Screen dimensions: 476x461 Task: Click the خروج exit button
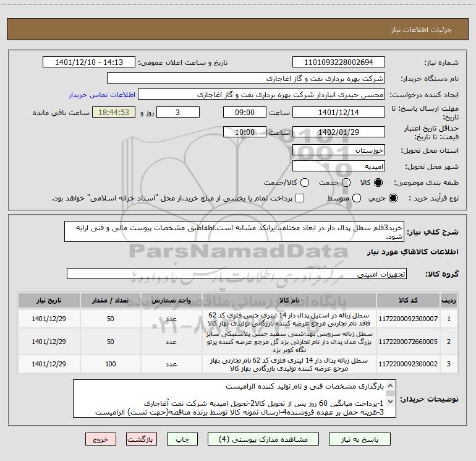tap(101, 439)
